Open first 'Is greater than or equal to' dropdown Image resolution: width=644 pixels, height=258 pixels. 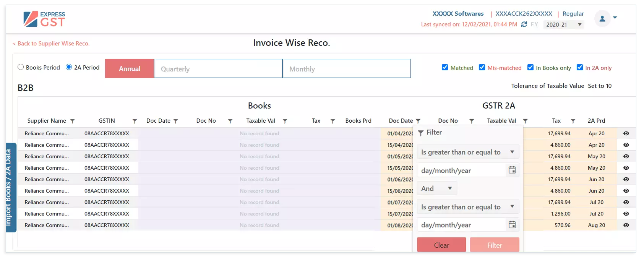click(468, 152)
